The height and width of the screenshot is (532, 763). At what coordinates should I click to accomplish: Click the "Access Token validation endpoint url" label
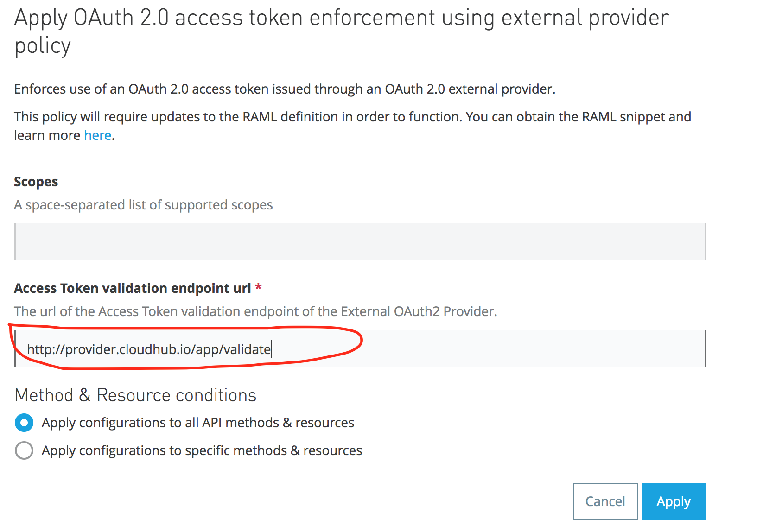[x=133, y=288]
